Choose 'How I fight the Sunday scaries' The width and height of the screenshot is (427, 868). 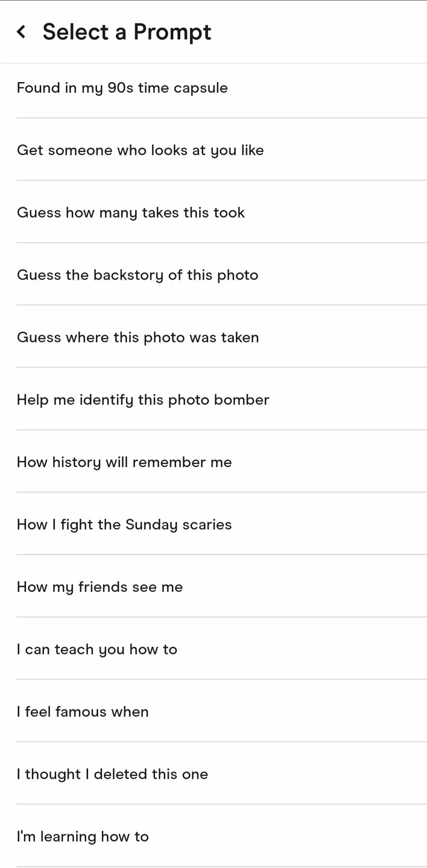(x=213, y=524)
